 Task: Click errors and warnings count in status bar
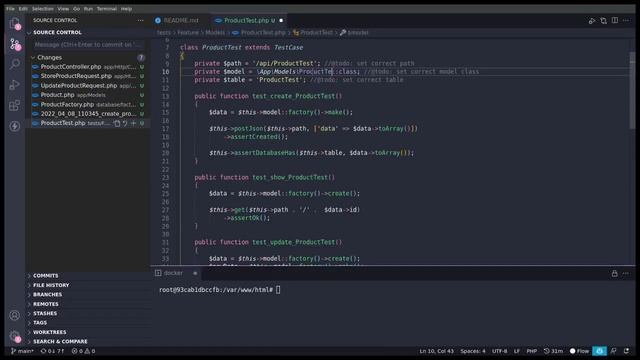[x=83, y=351]
